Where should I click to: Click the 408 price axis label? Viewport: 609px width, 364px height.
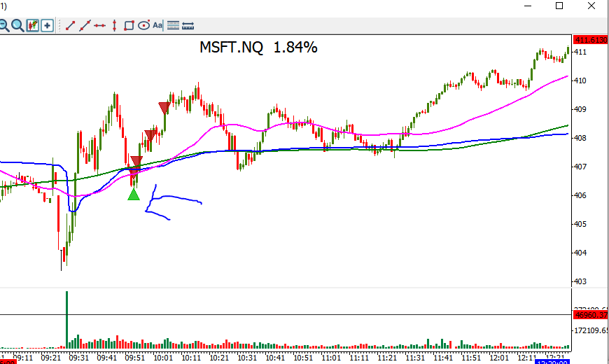point(580,138)
